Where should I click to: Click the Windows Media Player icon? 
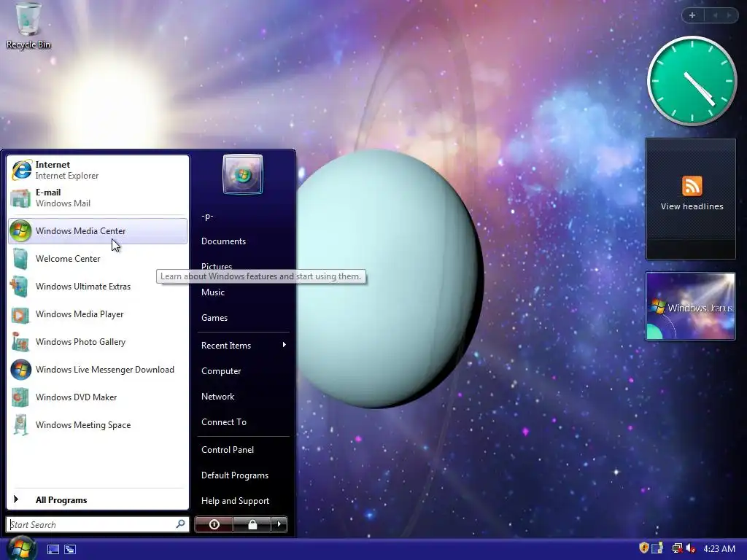[20, 314]
